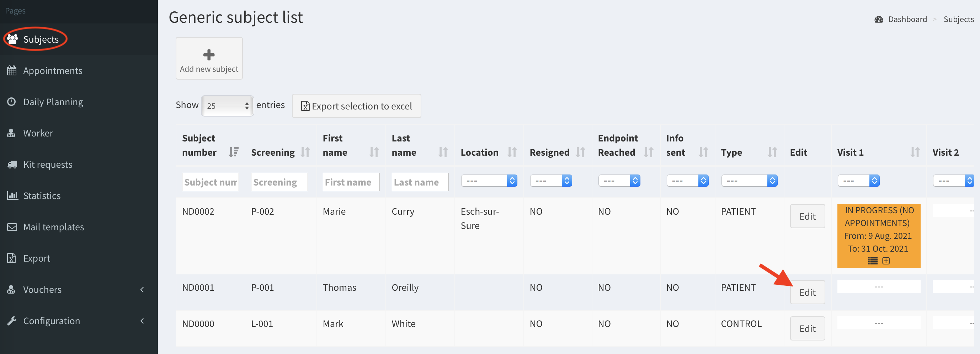Click the list icon in Visit 1 cell
The height and width of the screenshot is (354, 980).
pyautogui.click(x=872, y=261)
